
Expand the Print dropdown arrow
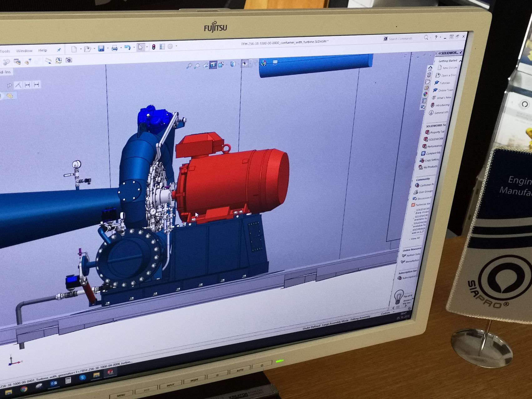pyautogui.click(x=121, y=48)
